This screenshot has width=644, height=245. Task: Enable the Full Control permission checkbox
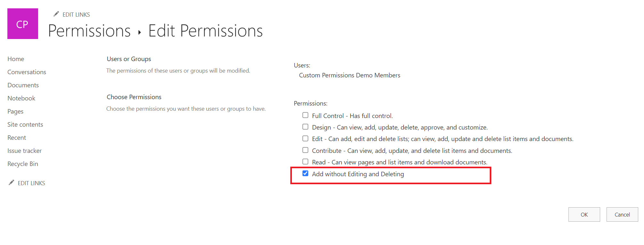coord(305,115)
